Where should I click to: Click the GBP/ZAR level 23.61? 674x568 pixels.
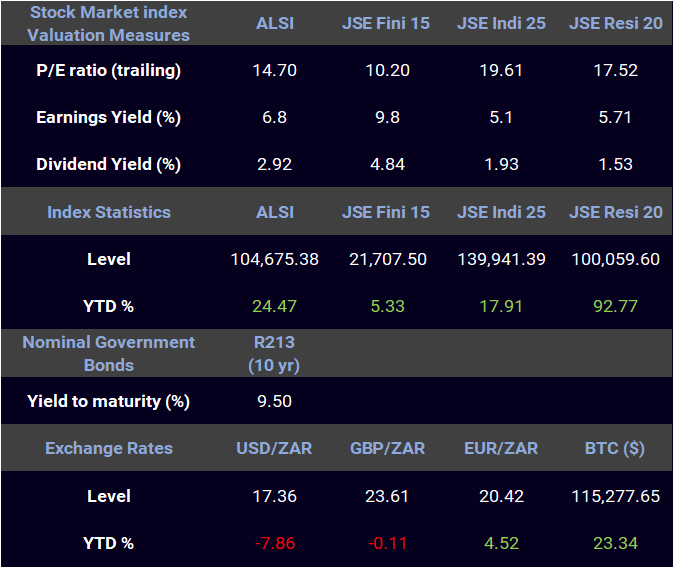point(387,496)
